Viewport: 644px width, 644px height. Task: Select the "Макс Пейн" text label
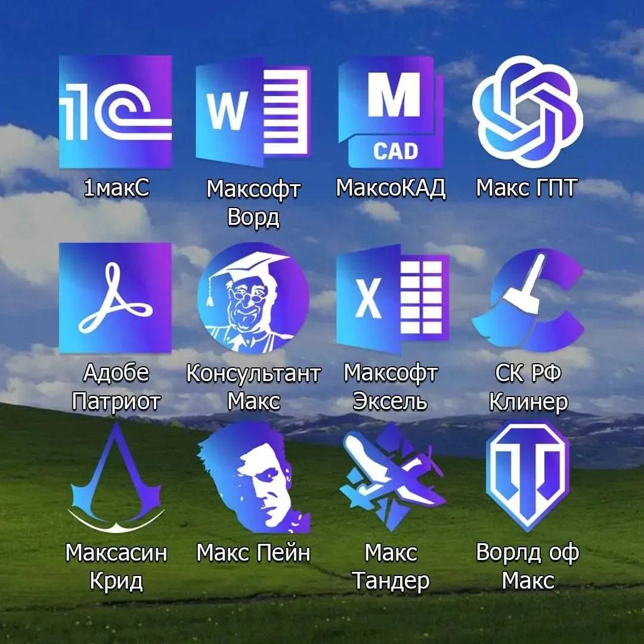(x=253, y=553)
